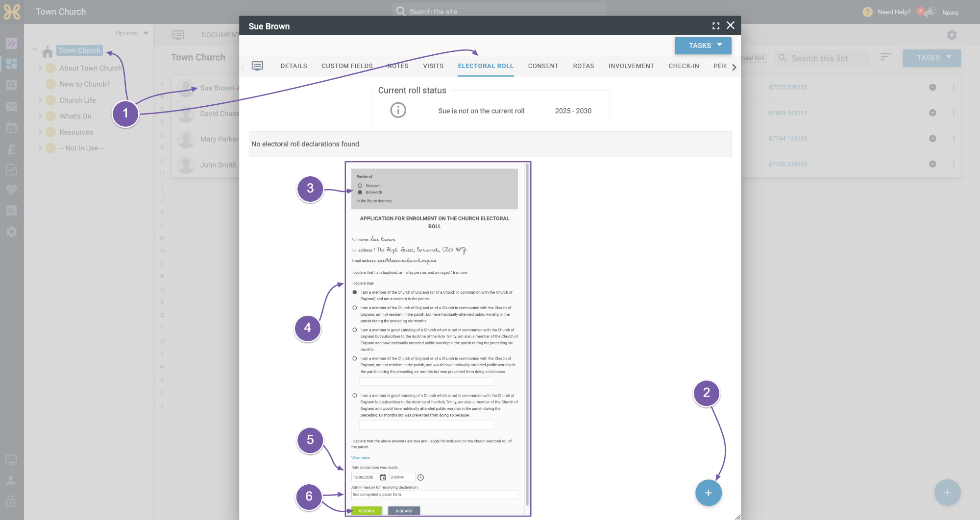Viewport: 980px width, 520px height.
Task: Click the Need Help question mark icon
Action: [x=867, y=12]
